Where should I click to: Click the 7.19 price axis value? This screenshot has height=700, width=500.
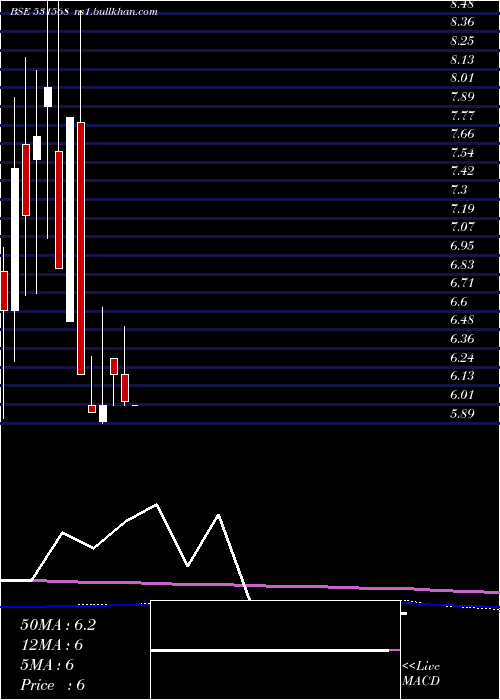[x=462, y=208]
